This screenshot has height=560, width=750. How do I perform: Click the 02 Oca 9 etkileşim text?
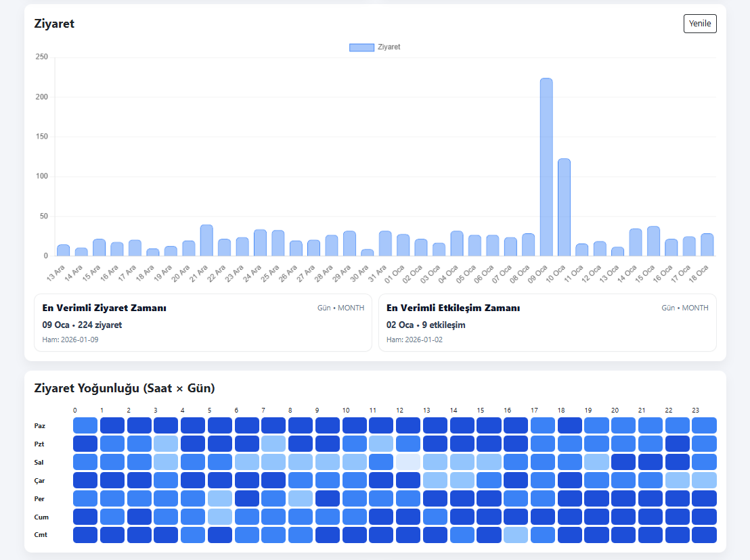point(426,325)
